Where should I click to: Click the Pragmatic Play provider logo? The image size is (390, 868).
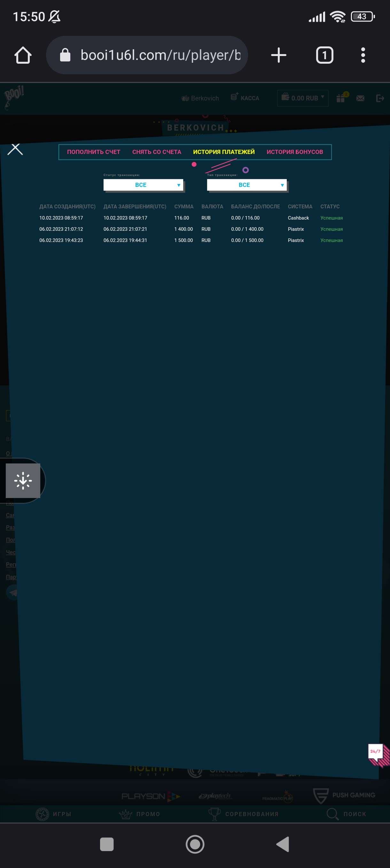pyautogui.click(x=277, y=797)
